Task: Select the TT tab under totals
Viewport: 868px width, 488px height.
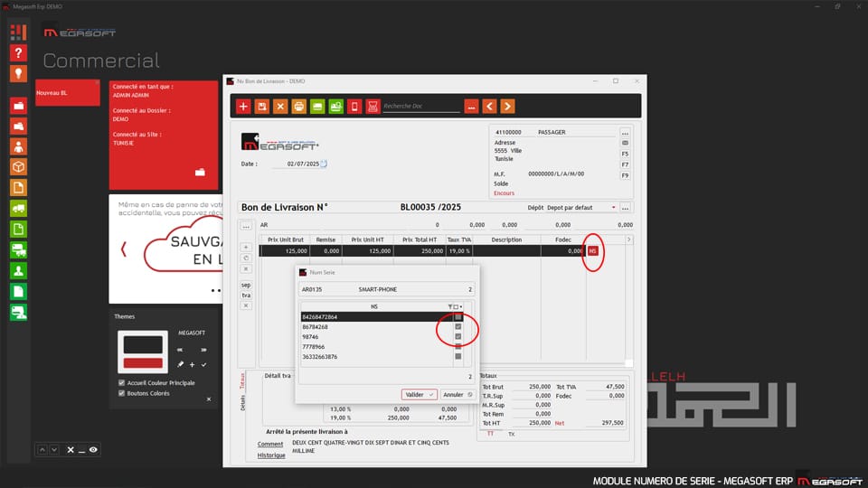Action: (x=491, y=434)
